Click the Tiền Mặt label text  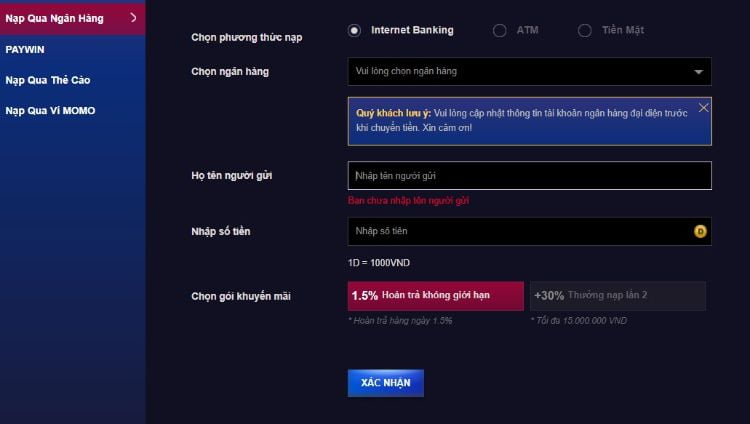[623, 30]
